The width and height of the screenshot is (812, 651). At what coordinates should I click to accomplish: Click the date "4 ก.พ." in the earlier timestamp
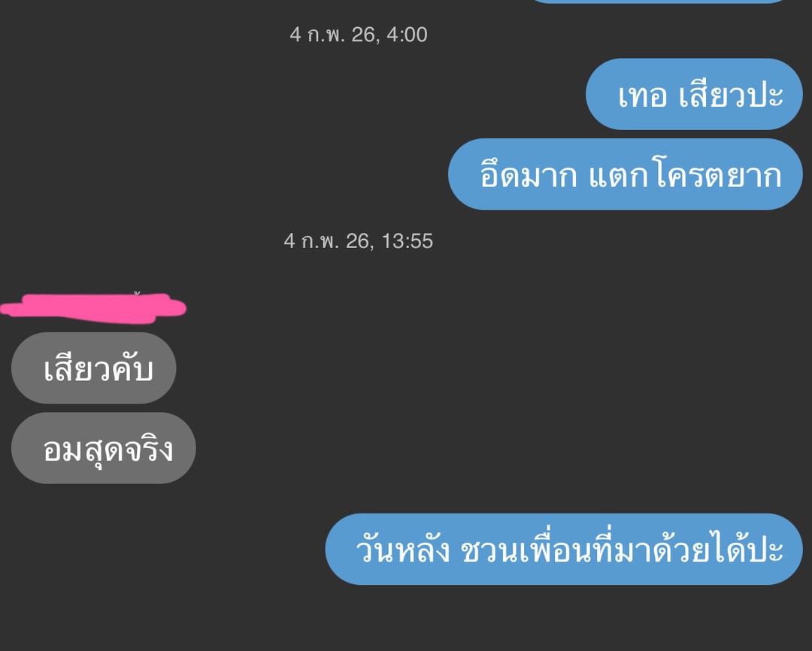(x=317, y=35)
